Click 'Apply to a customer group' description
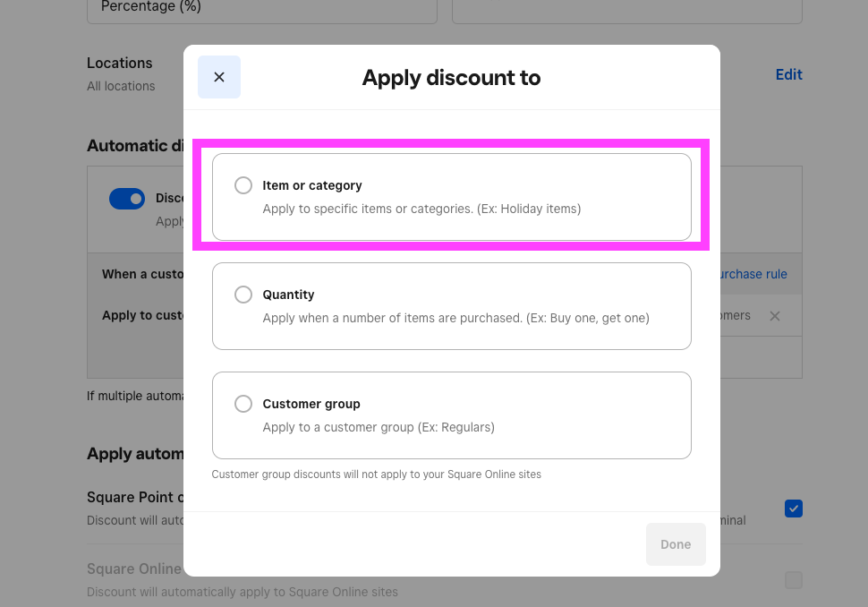This screenshot has height=607, width=868. 379,427
